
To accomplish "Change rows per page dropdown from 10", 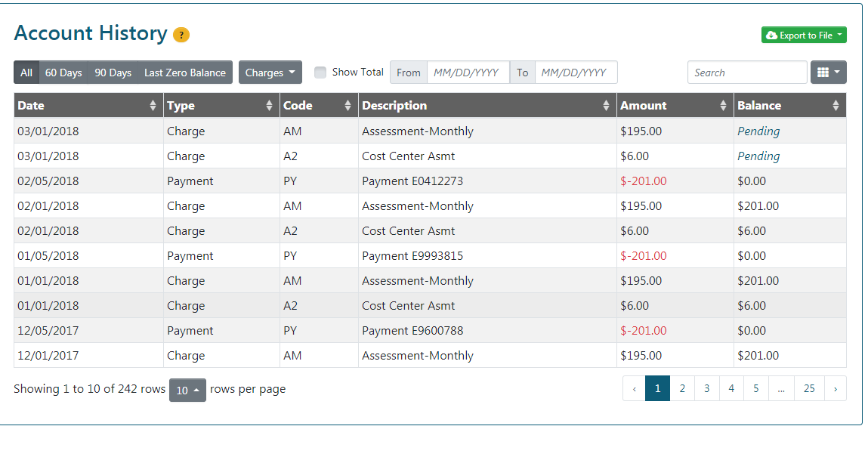I will pyautogui.click(x=187, y=390).
